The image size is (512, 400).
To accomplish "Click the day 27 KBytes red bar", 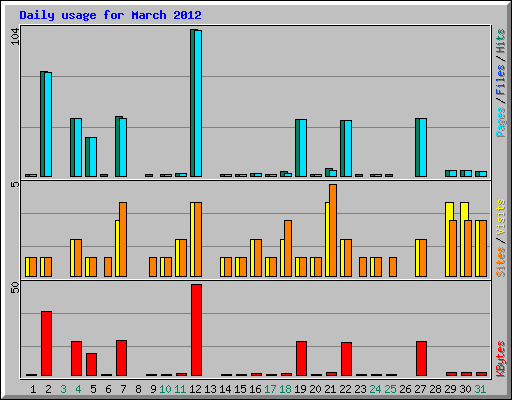I will point(421,358).
